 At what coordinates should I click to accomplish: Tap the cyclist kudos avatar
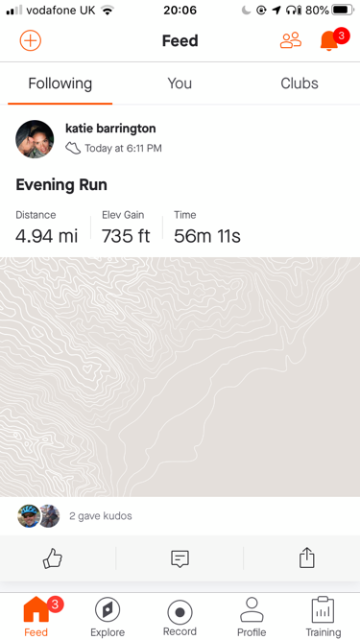coord(29,516)
